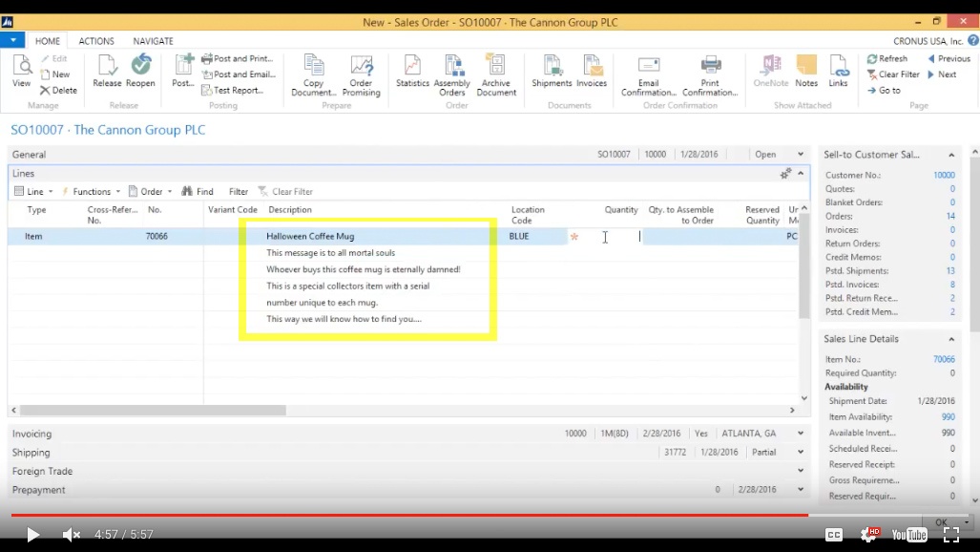Image resolution: width=980 pixels, height=552 pixels.
Task: Create a New sales order
Action: coord(55,74)
